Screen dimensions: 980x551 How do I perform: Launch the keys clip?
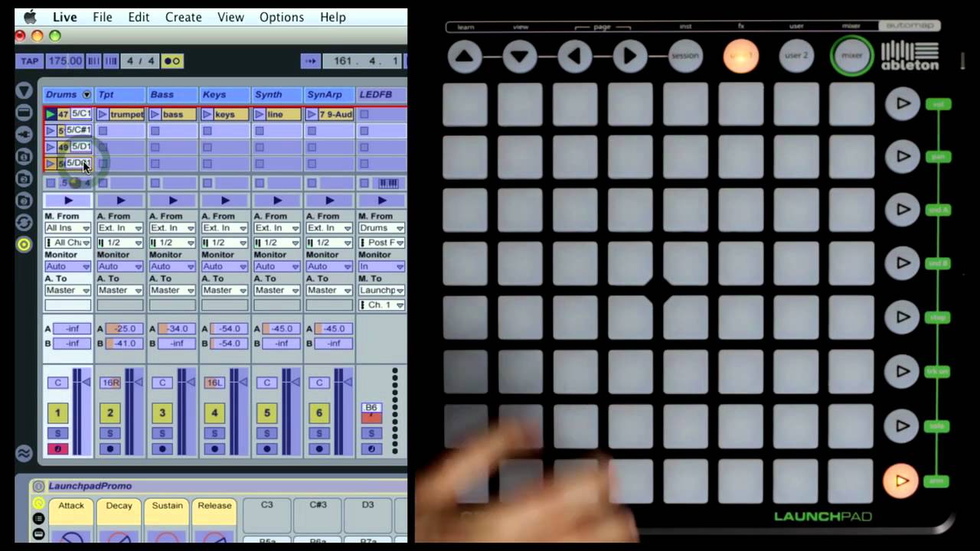(x=207, y=114)
